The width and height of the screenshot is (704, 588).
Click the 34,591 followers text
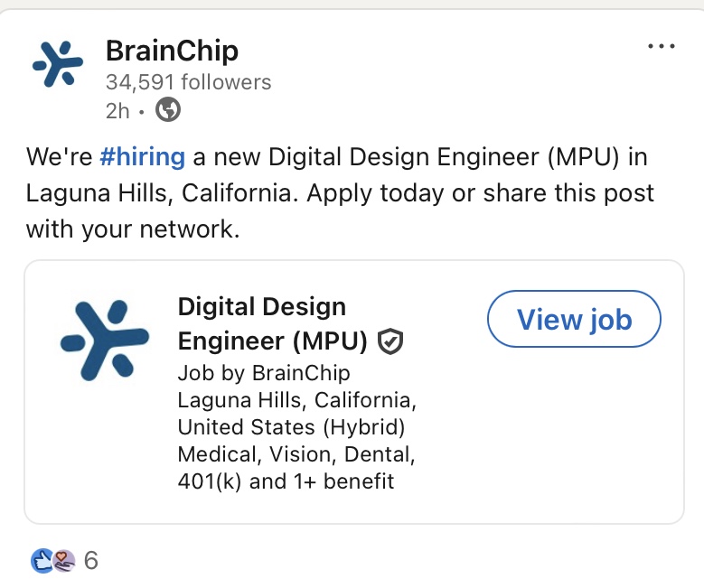188,82
